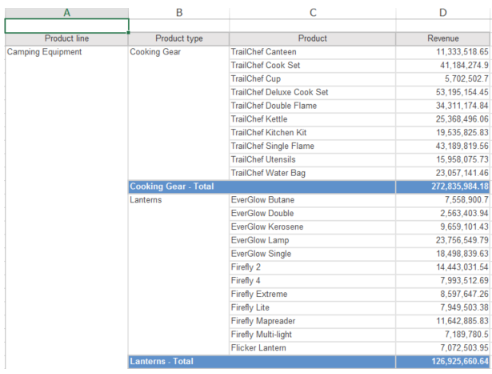
Task: Click the Product type header cell
Action: tap(179, 39)
